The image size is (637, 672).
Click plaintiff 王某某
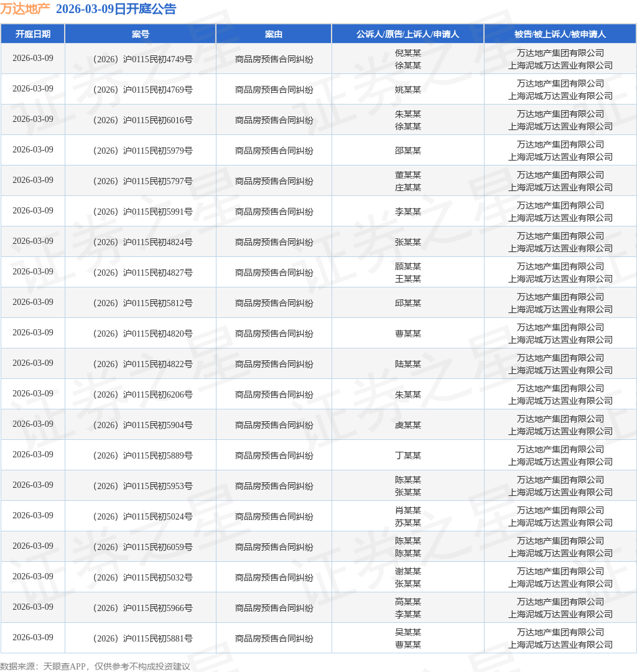(x=408, y=279)
